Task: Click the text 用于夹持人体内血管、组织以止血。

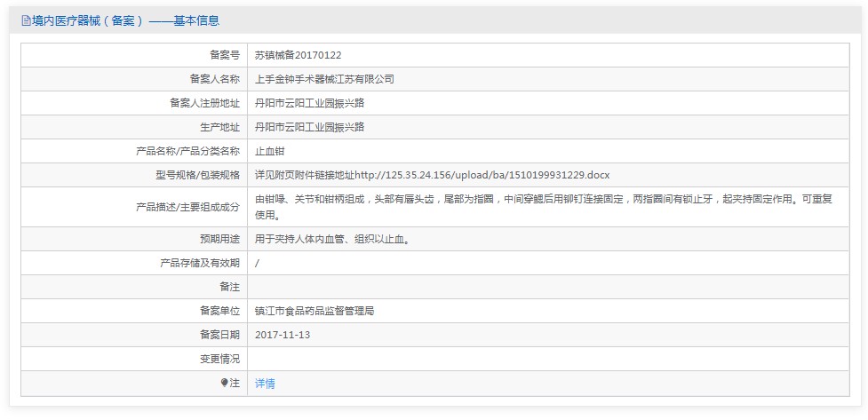Action: (x=332, y=239)
